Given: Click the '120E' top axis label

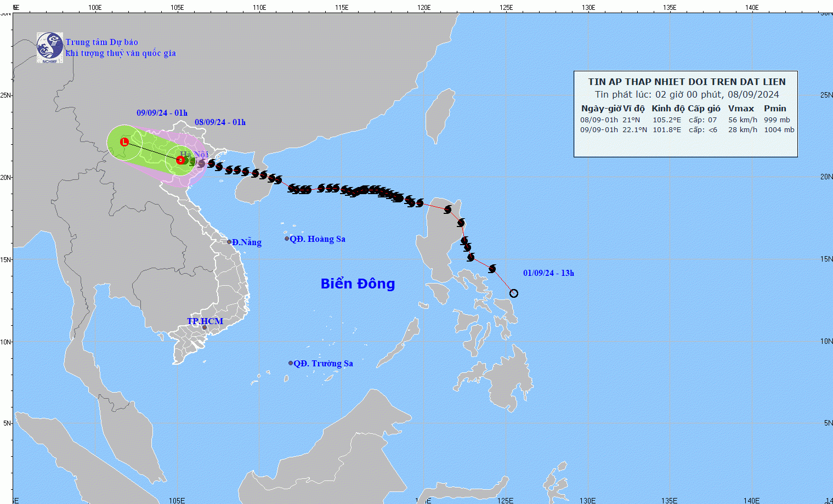Looking at the screenshot, I should (x=423, y=8).
